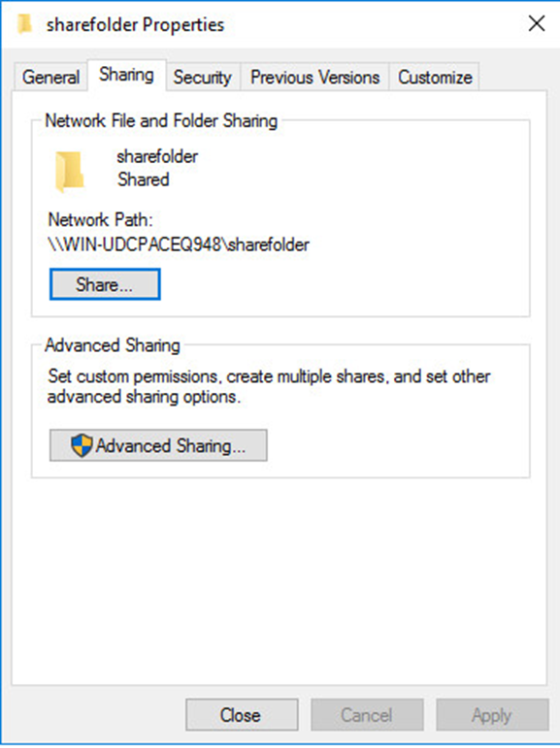Image resolution: width=560 pixels, height=748 pixels.
Task: Click the UAC shield icon on Advanced Sharing
Action: (x=82, y=445)
